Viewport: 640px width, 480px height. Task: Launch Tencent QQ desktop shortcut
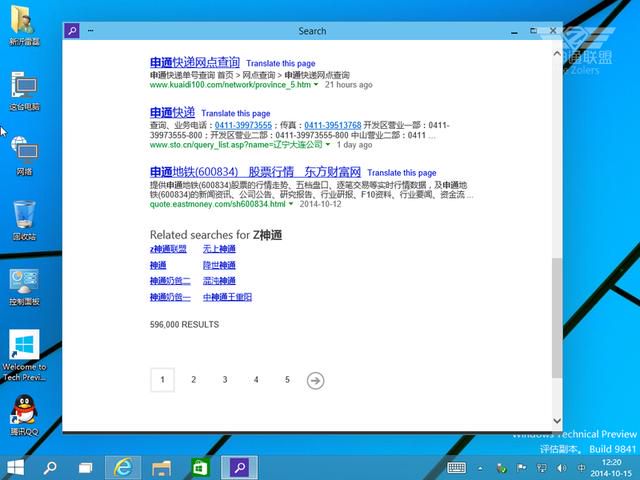[x=24, y=415]
